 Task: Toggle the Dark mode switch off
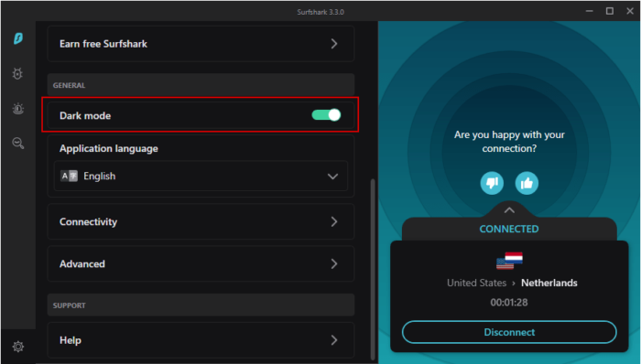326,115
